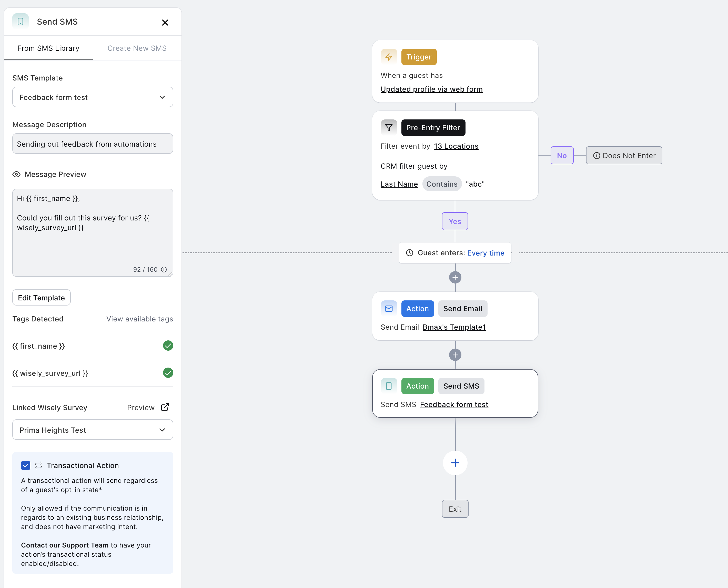Screen dimensions: 728x588
Task: Open survey preview external link icon
Action: pyautogui.click(x=165, y=407)
